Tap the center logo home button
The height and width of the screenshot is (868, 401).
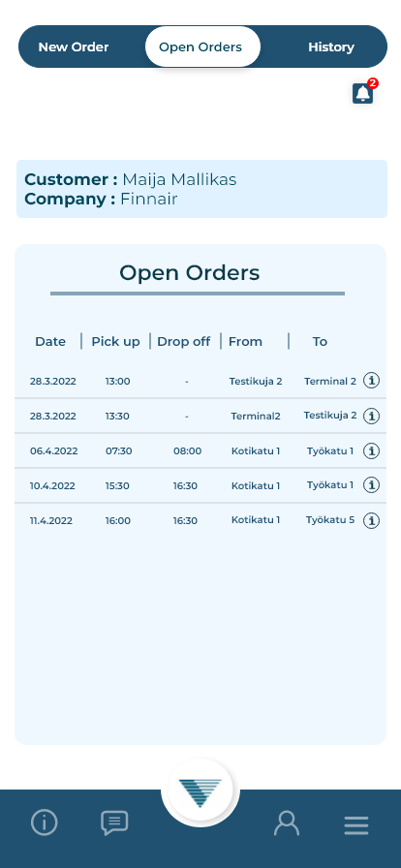tap(200, 792)
